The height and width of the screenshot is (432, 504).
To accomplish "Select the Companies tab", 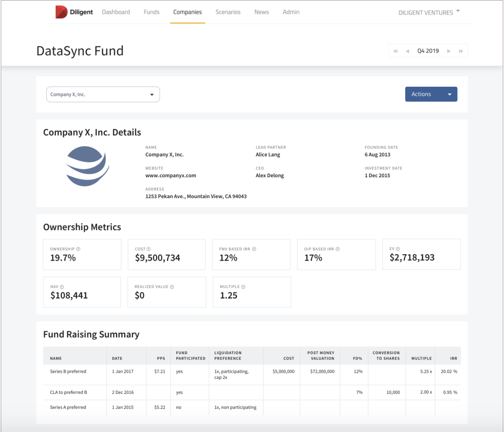I will pos(187,12).
